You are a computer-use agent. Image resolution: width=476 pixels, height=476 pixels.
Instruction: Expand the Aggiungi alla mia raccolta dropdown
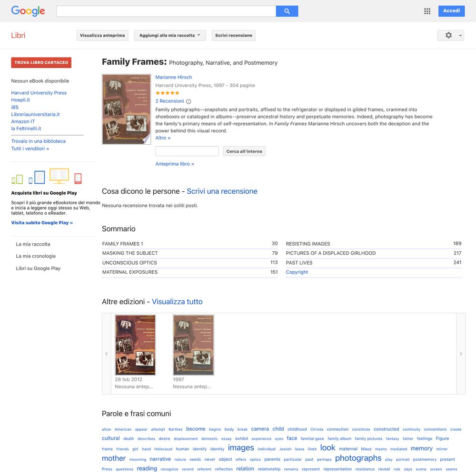pyautogui.click(x=170, y=35)
